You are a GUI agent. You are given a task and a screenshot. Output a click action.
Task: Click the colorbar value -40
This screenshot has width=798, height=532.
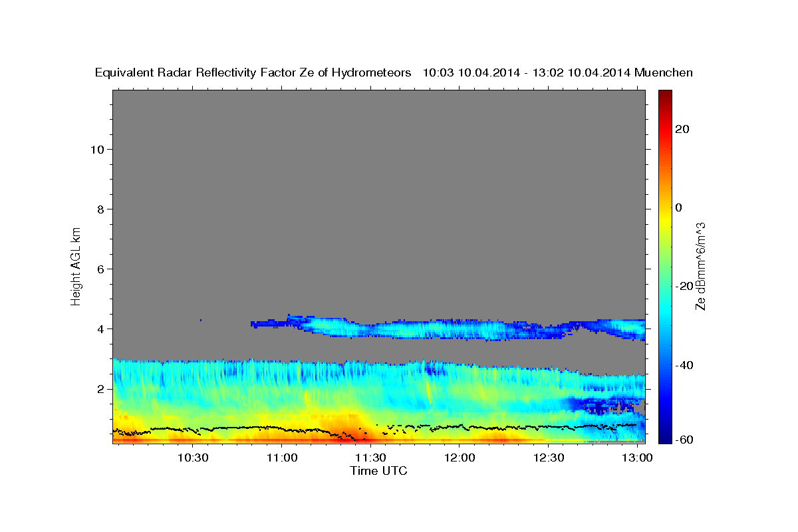coord(685,364)
